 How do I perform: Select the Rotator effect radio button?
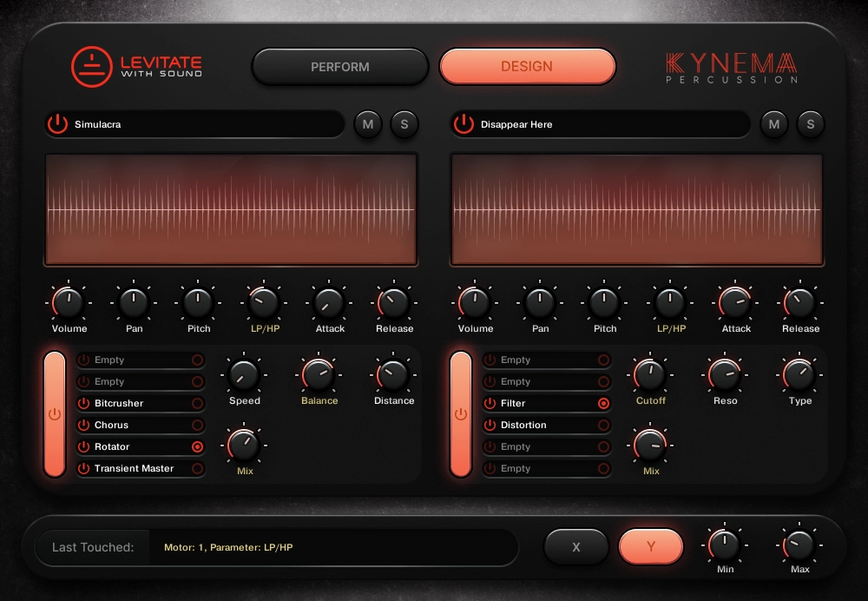pos(197,447)
